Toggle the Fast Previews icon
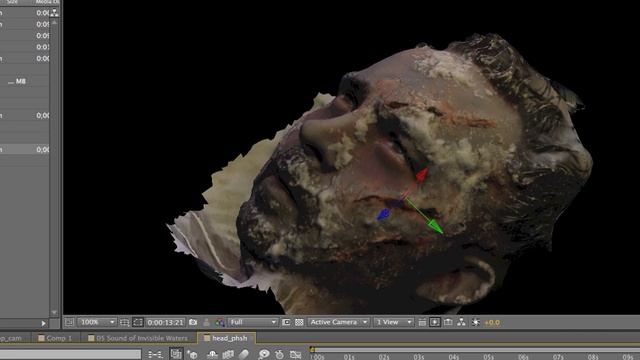The image size is (640, 360). click(x=435, y=322)
